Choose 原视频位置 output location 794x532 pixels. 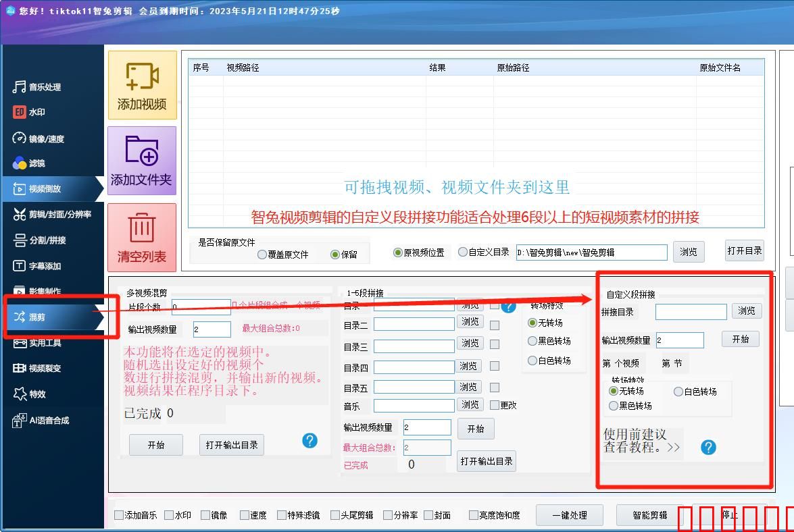click(419, 252)
